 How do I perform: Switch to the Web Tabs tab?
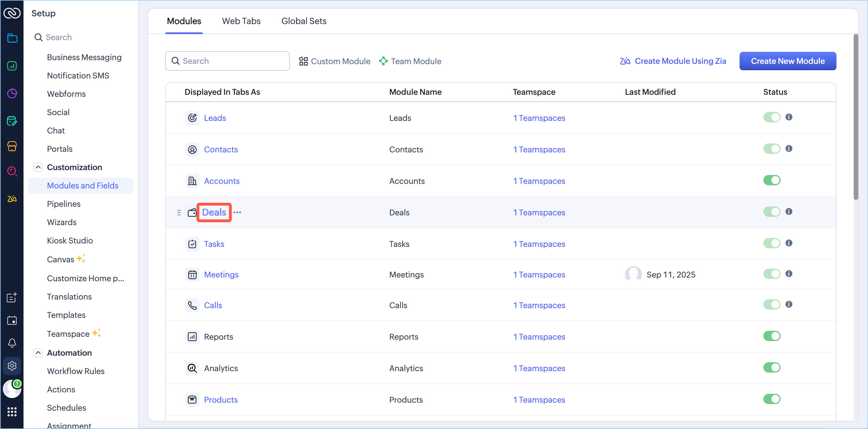[241, 21]
